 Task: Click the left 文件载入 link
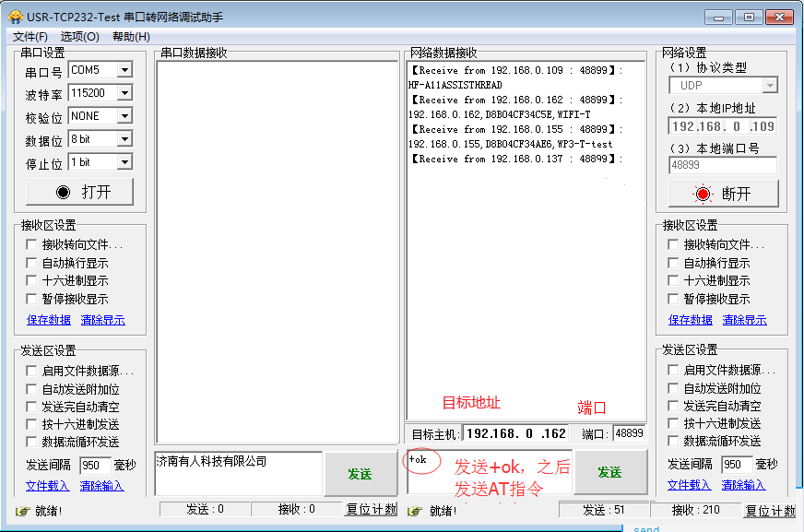[x=47, y=486]
